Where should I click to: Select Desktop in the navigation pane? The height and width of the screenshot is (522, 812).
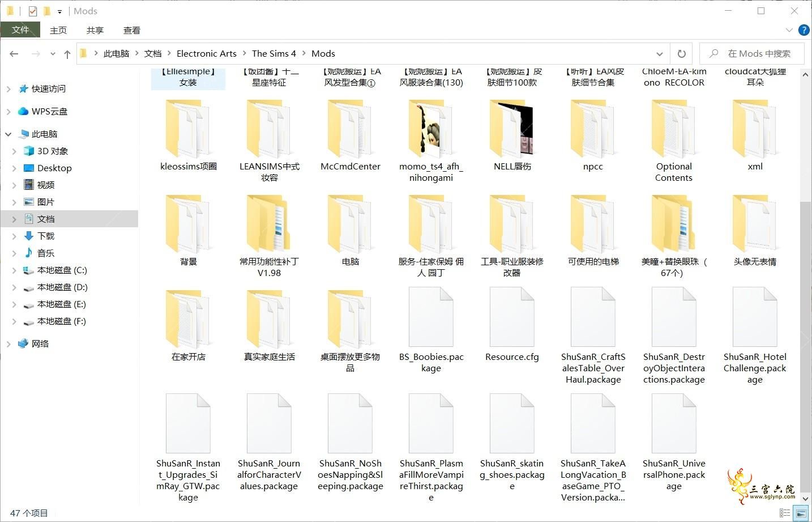click(x=54, y=168)
